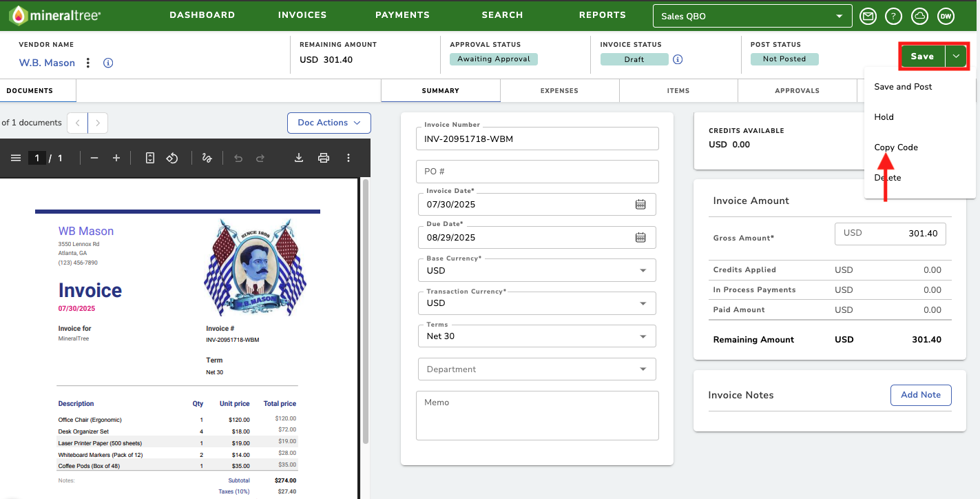Download the invoice PDF

299,158
